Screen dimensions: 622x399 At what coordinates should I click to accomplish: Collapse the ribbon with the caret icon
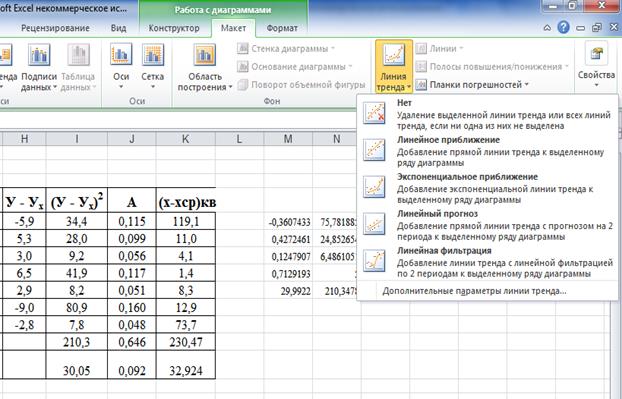click(547, 28)
